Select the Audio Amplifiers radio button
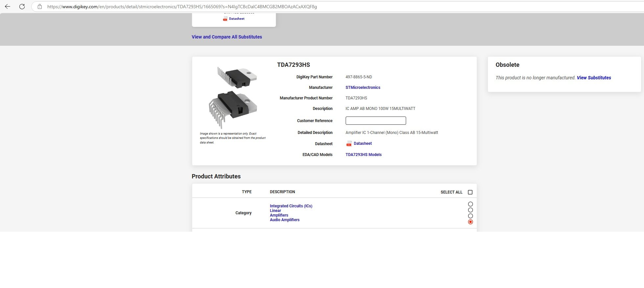The width and height of the screenshot is (644, 288). click(x=471, y=222)
